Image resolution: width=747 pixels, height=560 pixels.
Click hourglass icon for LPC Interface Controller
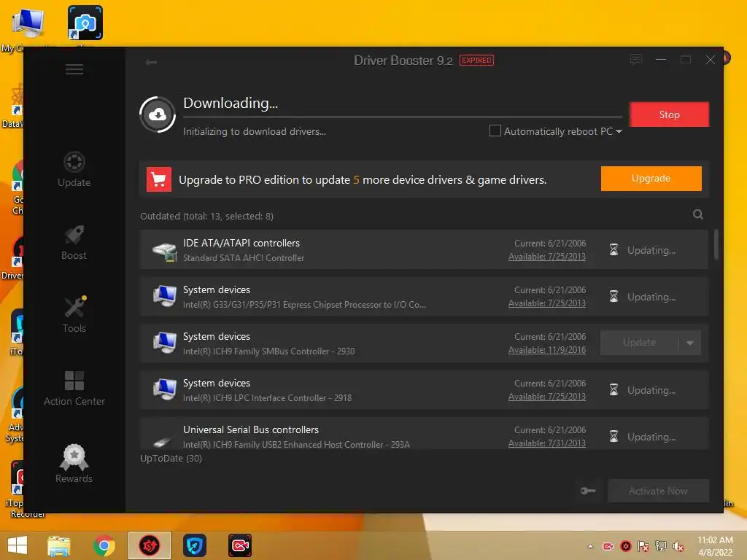[614, 390]
